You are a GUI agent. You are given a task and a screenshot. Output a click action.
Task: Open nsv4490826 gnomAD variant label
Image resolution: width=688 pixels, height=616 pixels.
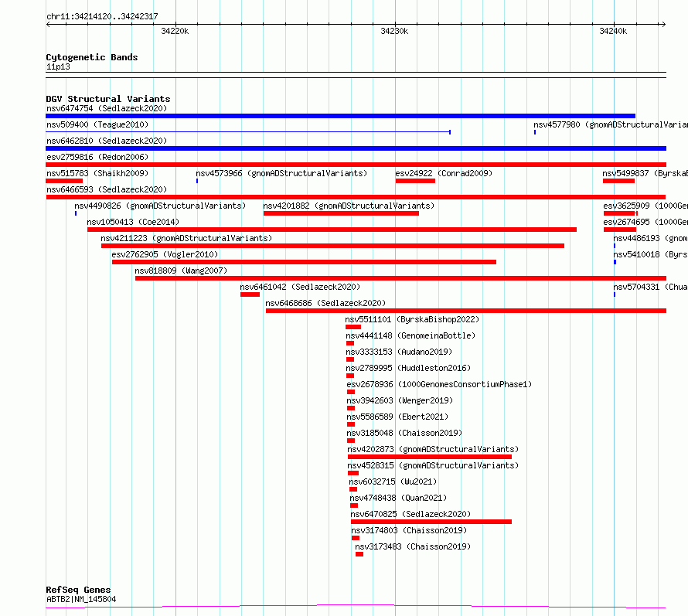click(160, 206)
